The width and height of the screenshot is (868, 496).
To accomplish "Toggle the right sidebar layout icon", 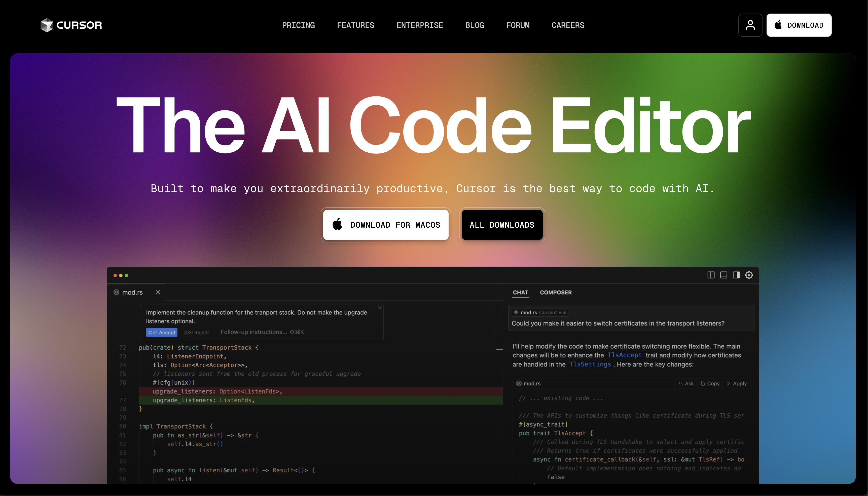I will 736,275.
